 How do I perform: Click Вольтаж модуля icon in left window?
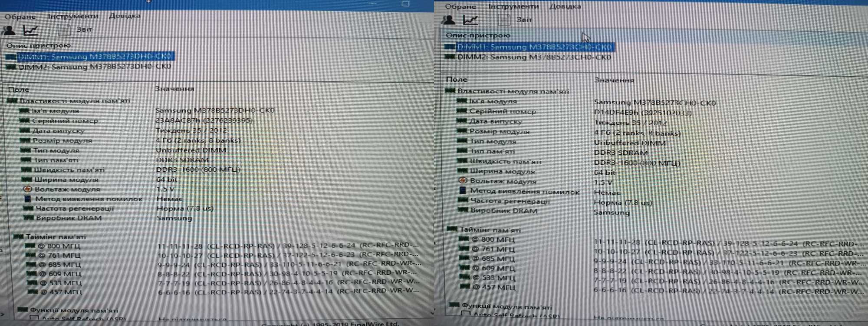pyautogui.click(x=28, y=189)
